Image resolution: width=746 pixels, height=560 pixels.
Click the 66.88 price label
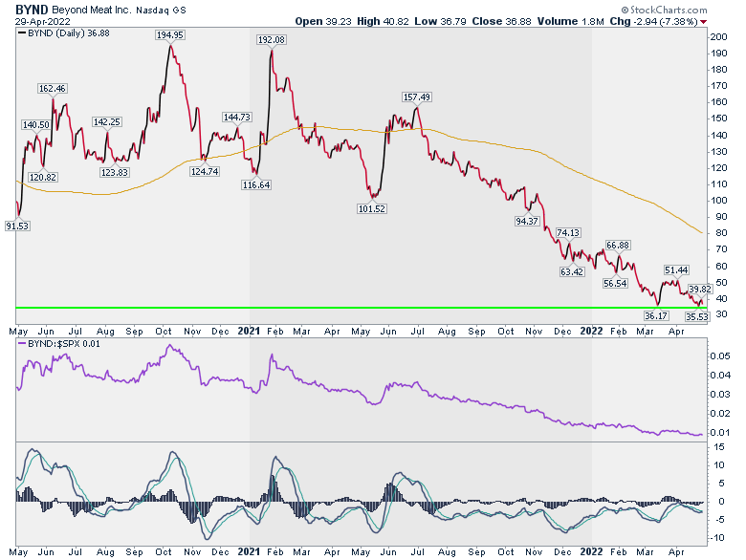(618, 246)
